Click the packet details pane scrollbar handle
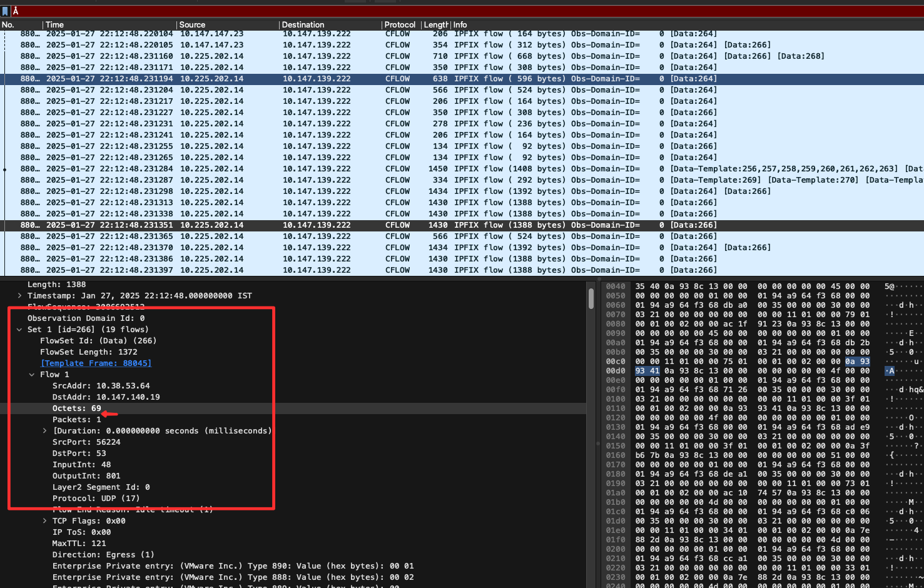 pos(591,298)
